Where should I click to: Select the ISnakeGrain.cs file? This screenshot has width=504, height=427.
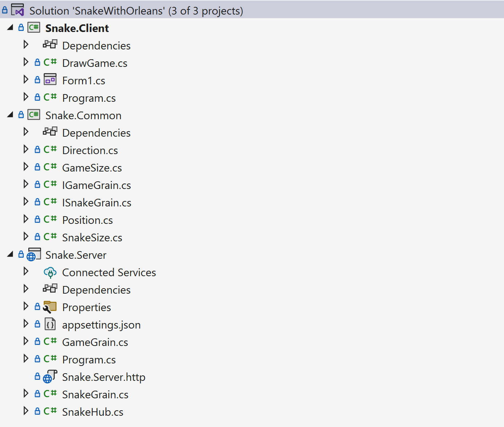(97, 203)
